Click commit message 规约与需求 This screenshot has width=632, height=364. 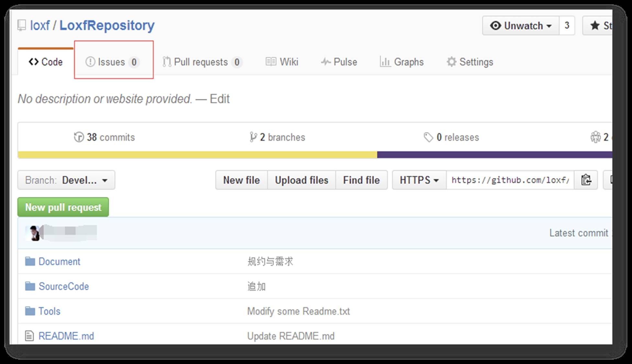click(270, 261)
